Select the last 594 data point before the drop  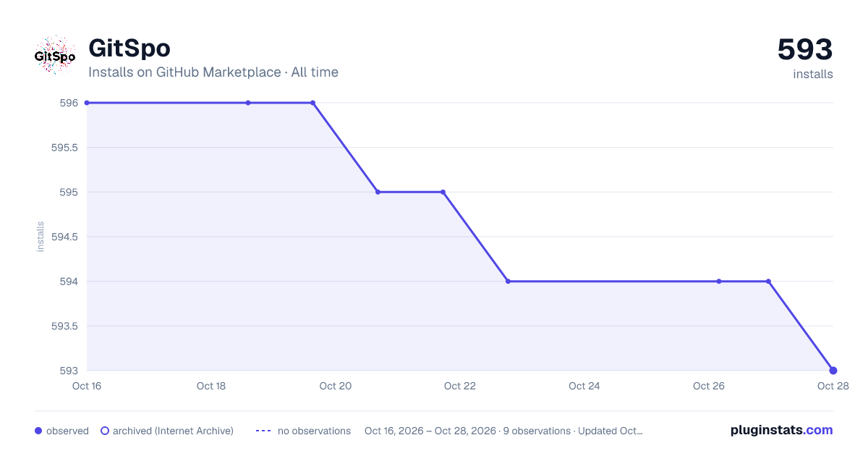(768, 281)
